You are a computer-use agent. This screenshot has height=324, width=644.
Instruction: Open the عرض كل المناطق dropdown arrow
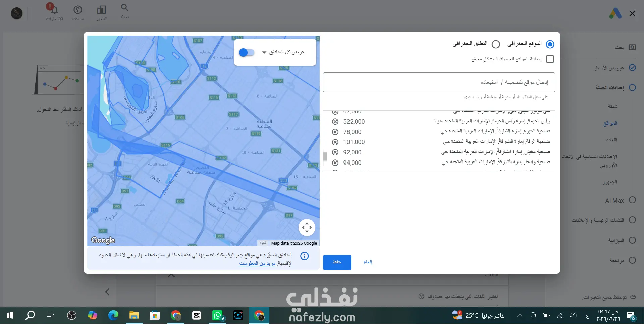[264, 52]
